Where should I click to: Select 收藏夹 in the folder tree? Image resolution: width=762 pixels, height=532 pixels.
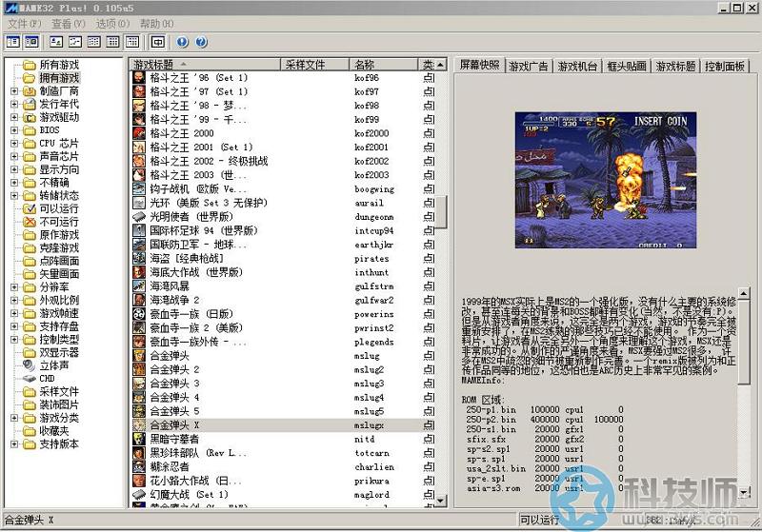[54, 431]
